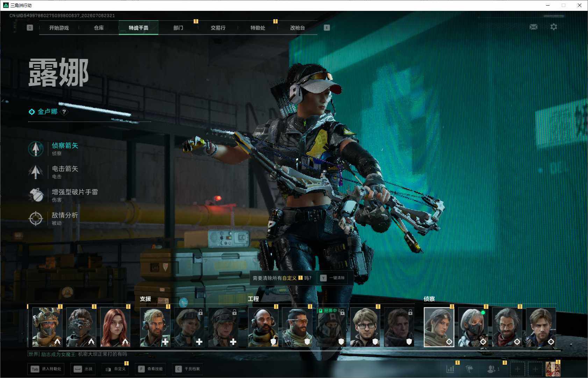
Task: Select the highlighted 露娜 recon portrait
Action: coord(439,327)
